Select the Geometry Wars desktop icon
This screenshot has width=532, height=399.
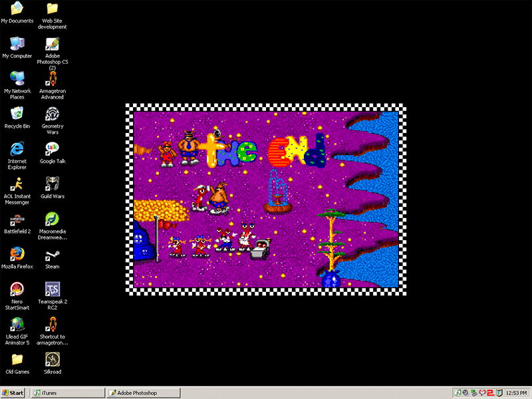(53, 114)
